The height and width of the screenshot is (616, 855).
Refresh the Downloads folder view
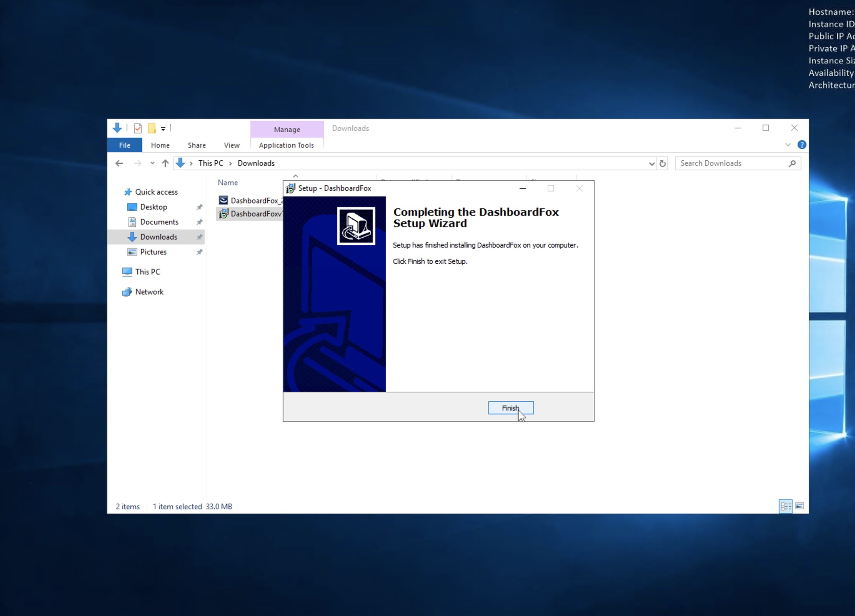tap(662, 163)
